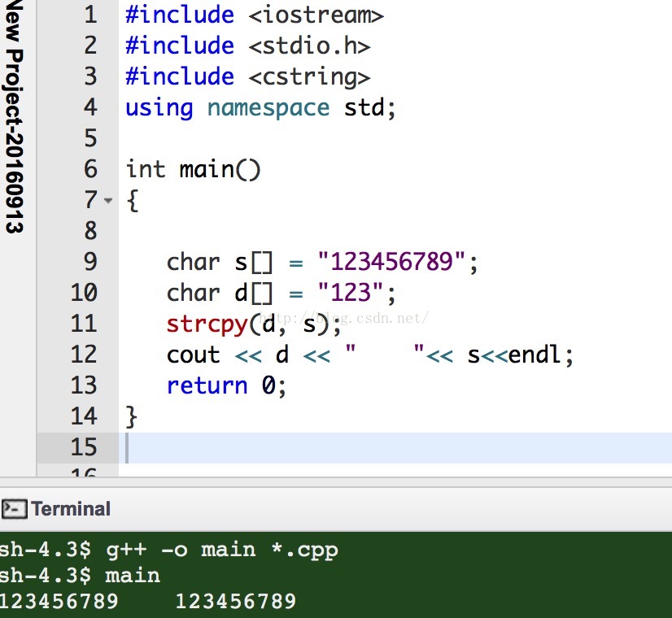672x618 pixels.
Task: Click the strcpy function call
Action: coord(207,324)
